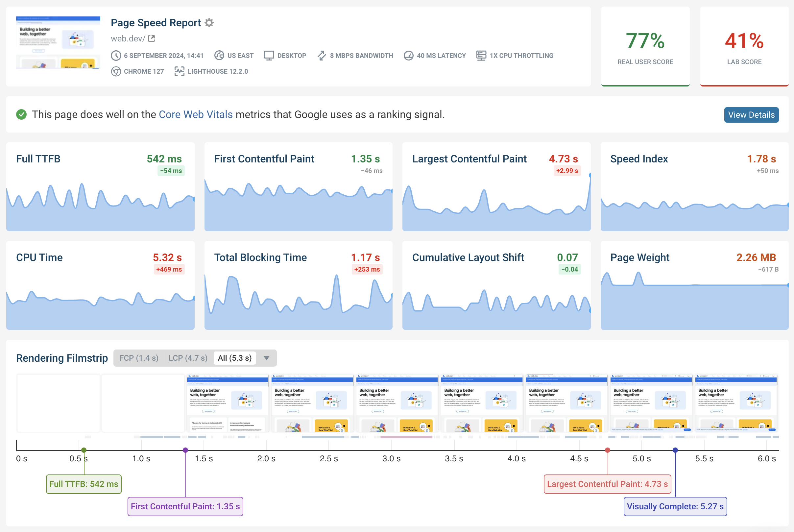Click the Lighthouse icon beside LIGHTHOUSE 12.2.0

[180, 72]
